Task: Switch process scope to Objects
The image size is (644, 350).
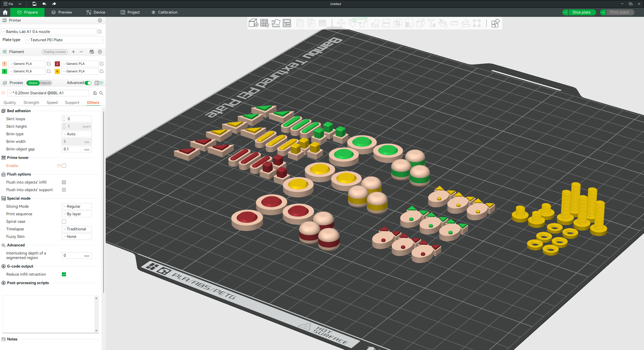Action: 46,83
